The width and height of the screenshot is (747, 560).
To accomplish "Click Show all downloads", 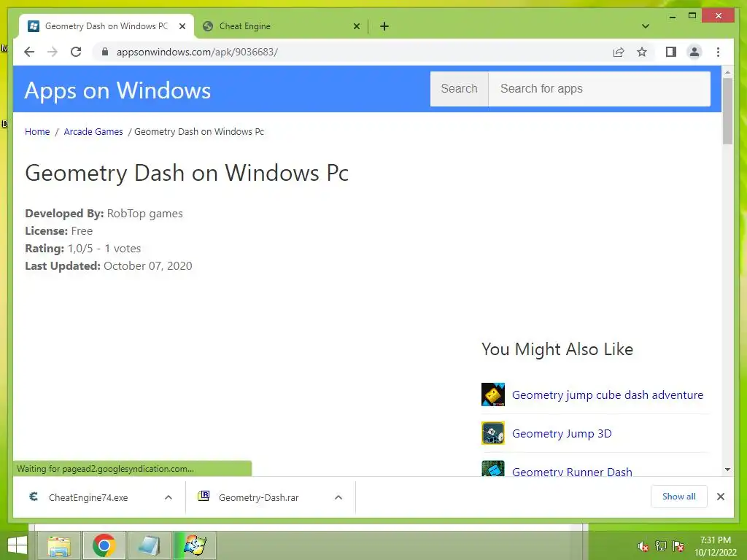I will coord(679,497).
